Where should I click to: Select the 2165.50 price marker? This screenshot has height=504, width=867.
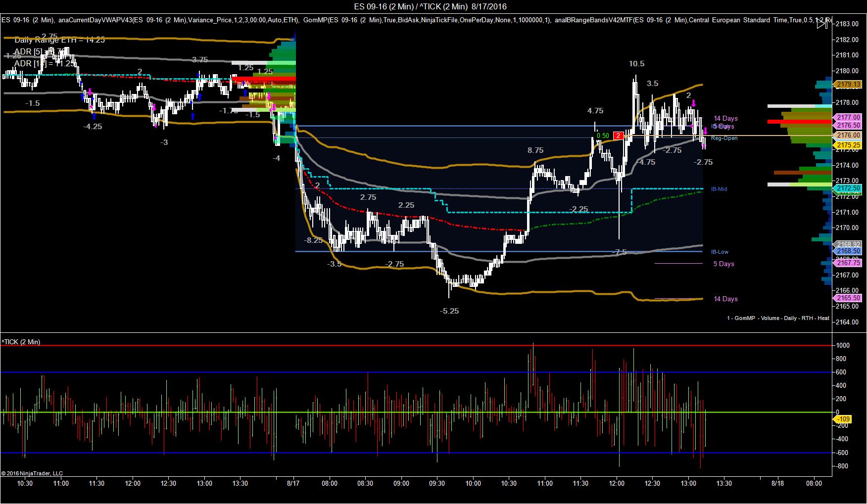[849, 298]
